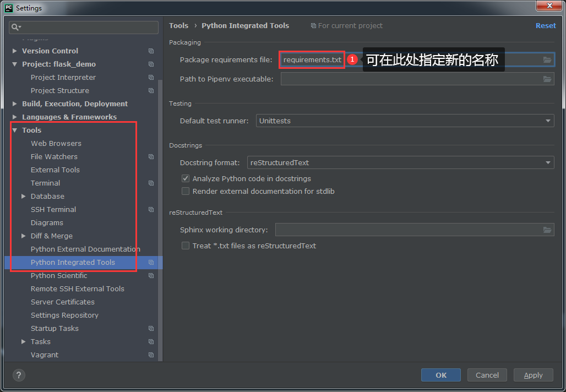Select Python Scientific in the tree
566x392 pixels.
[x=59, y=275]
